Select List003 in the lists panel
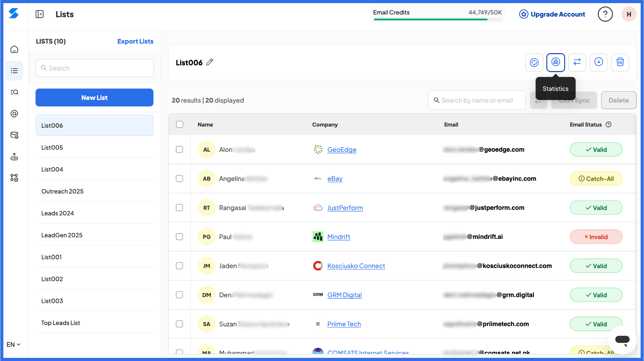The height and width of the screenshot is (361, 644). (94, 301)
